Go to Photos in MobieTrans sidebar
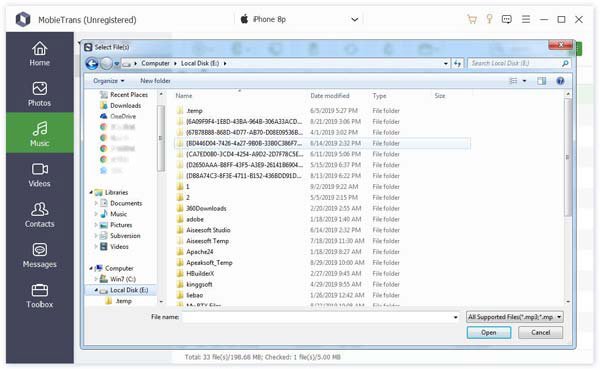Image resolution: width=600 pixels, height=370 pixels. [39, 94]
